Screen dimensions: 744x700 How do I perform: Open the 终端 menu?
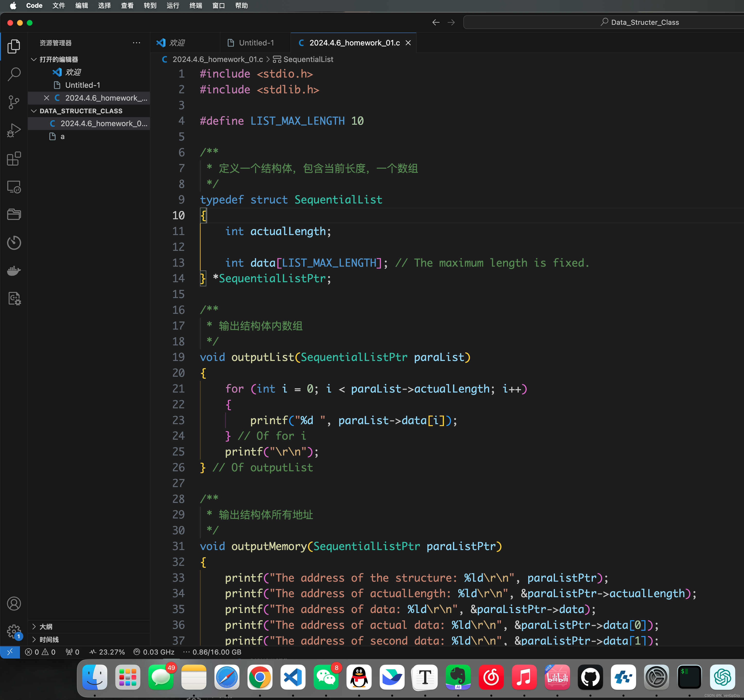[195, 6]
